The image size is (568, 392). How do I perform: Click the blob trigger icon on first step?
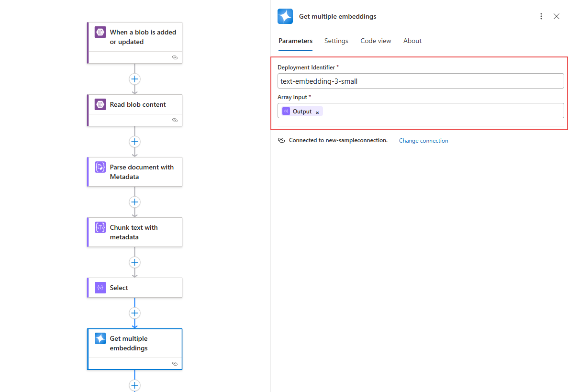[x=100, y=33]
